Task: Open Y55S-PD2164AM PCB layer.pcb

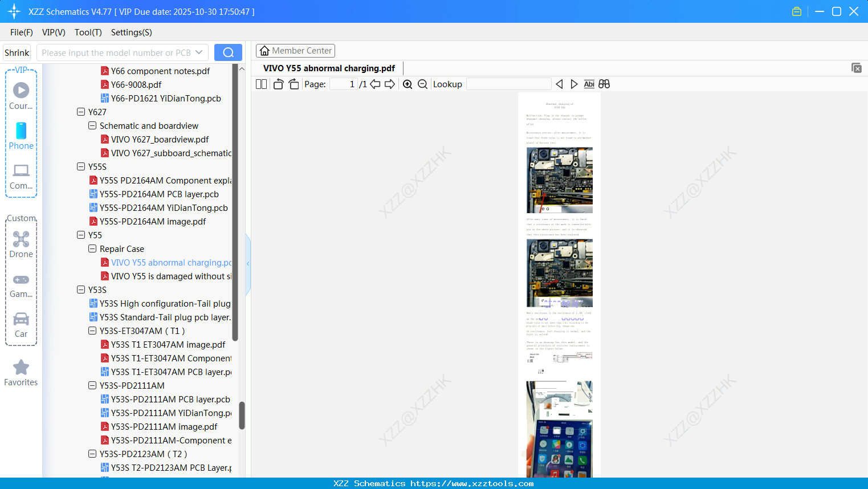Action: 159,194
